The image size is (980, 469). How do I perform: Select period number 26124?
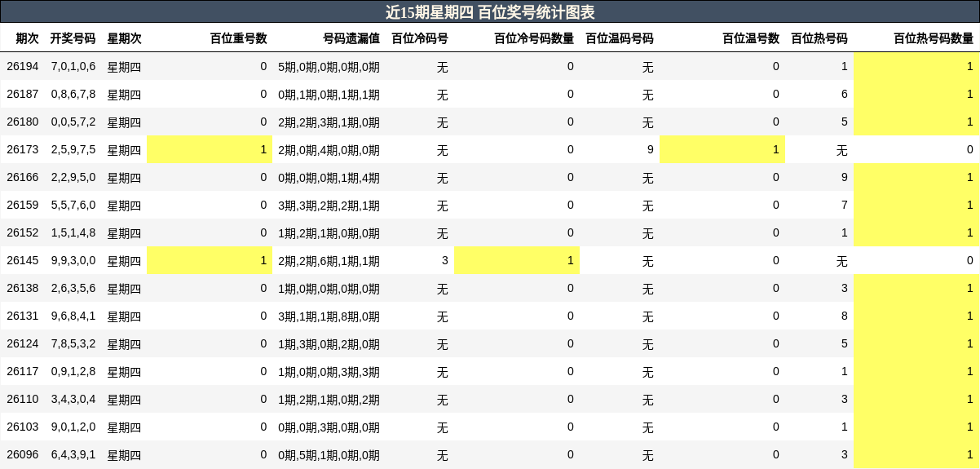(23, 343)
